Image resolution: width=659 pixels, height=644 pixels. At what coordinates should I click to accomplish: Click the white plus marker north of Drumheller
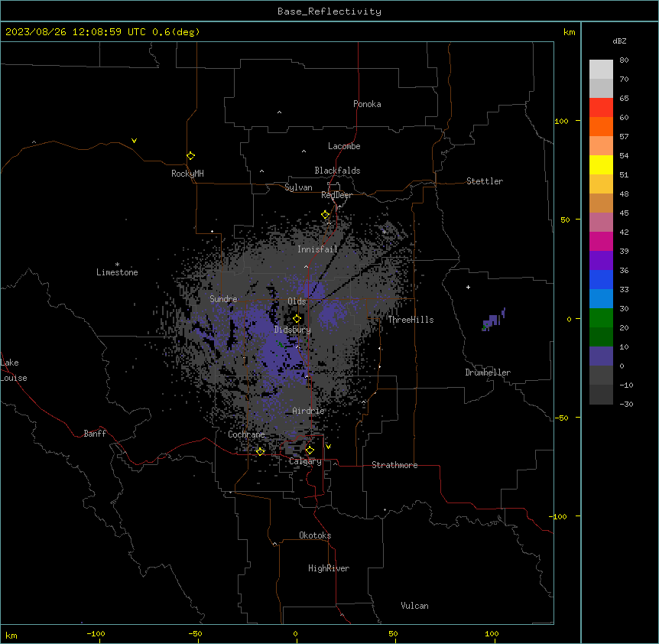(468, 287)
